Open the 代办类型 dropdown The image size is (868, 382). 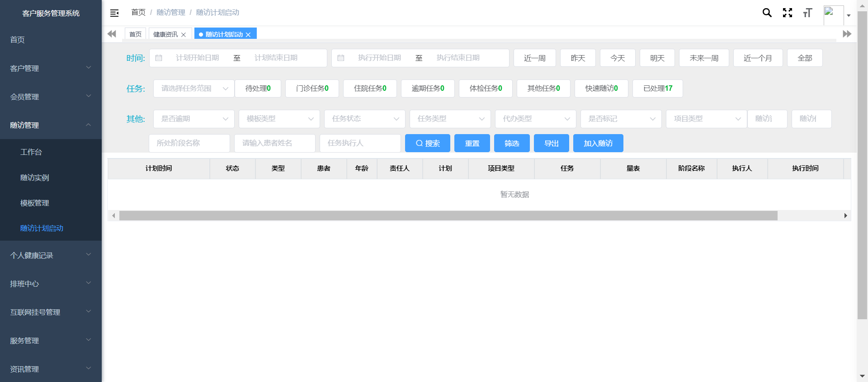click(536, 119)
